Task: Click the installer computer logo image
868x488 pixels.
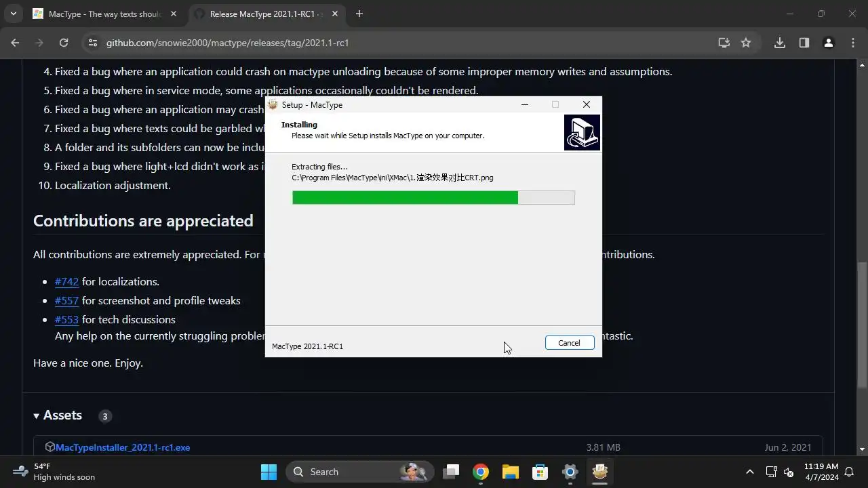Action: click(x=582, y=132)
